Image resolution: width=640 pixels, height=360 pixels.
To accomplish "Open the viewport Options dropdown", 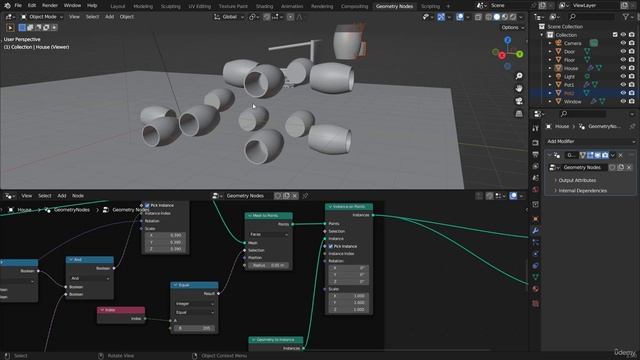I will click(x=513, y=27).
